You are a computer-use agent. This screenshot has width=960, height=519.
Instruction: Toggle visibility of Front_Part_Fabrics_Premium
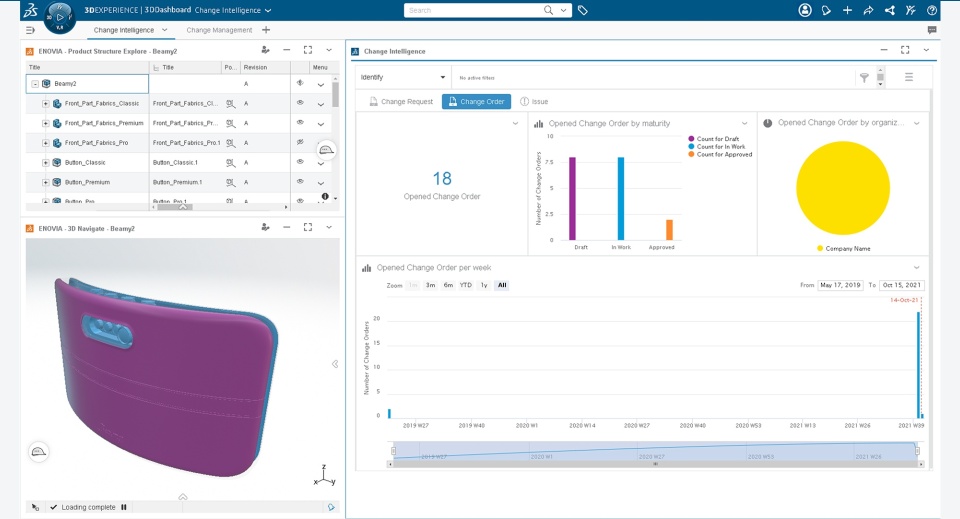click(x=300, y=122)
